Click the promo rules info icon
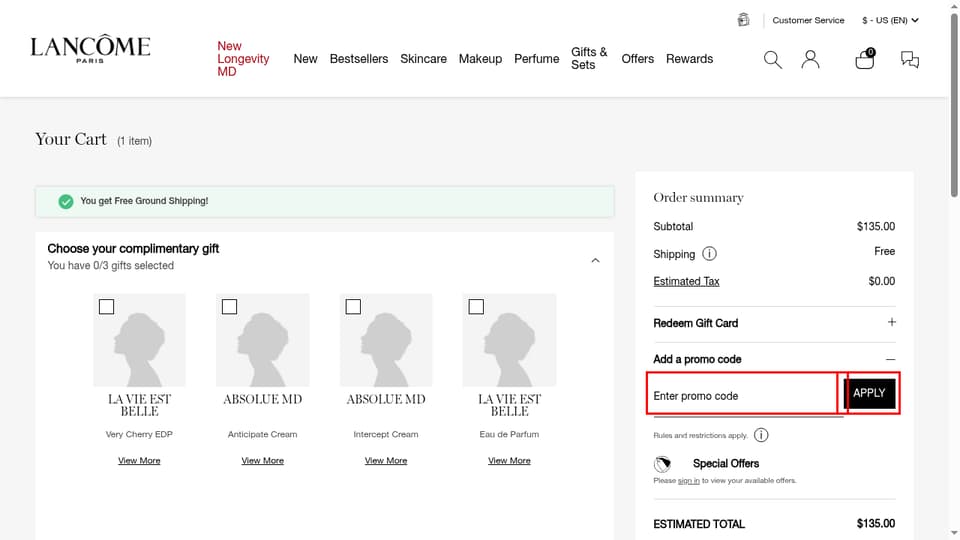Screen dimensions: 960x540 [761, 435]
